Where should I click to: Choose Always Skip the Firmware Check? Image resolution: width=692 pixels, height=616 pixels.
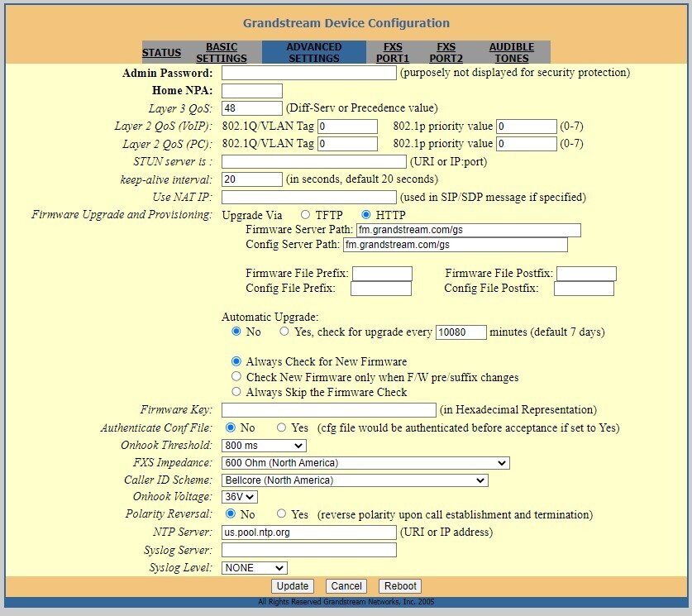(x=236, y=392)
